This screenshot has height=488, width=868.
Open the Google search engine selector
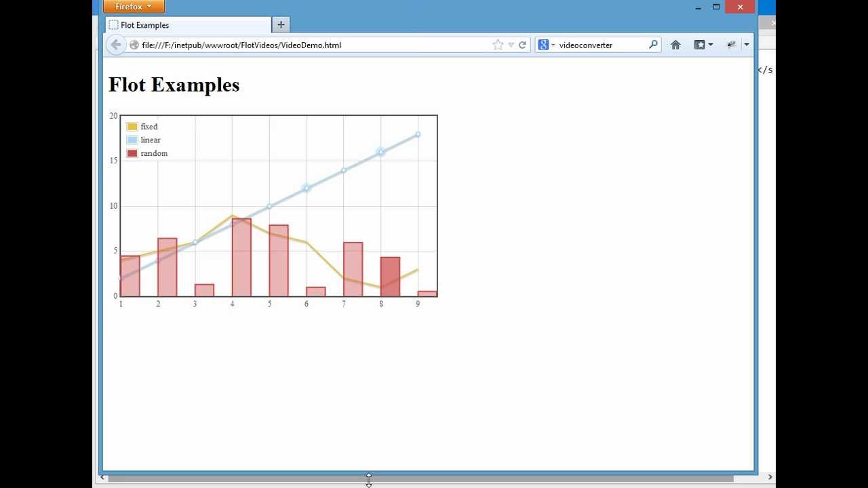pyautogui.click(x=547, y=45)
